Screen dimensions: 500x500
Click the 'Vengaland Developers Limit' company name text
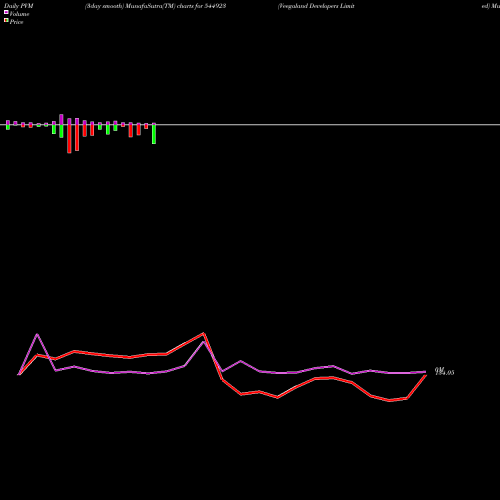tap(316, 6)
